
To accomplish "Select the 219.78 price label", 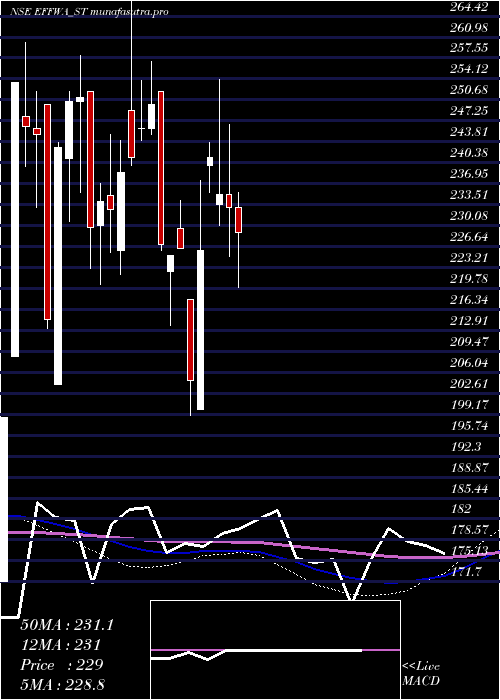I will (x=468, y=279).
